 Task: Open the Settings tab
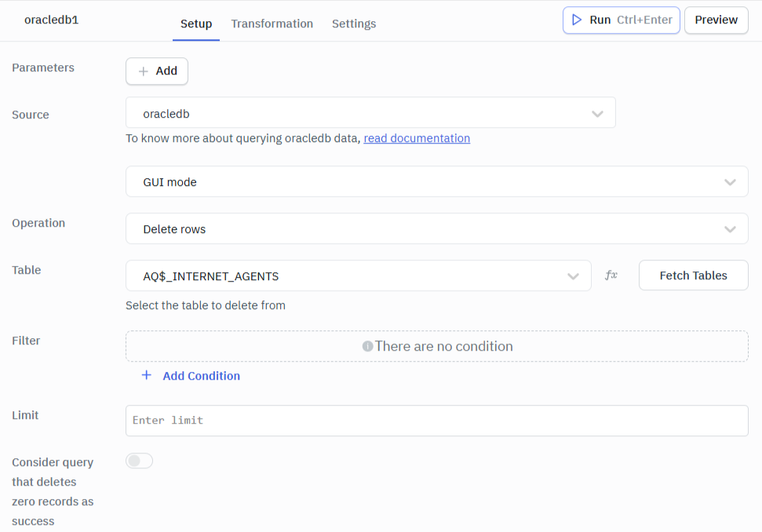(x=354, y=24)
